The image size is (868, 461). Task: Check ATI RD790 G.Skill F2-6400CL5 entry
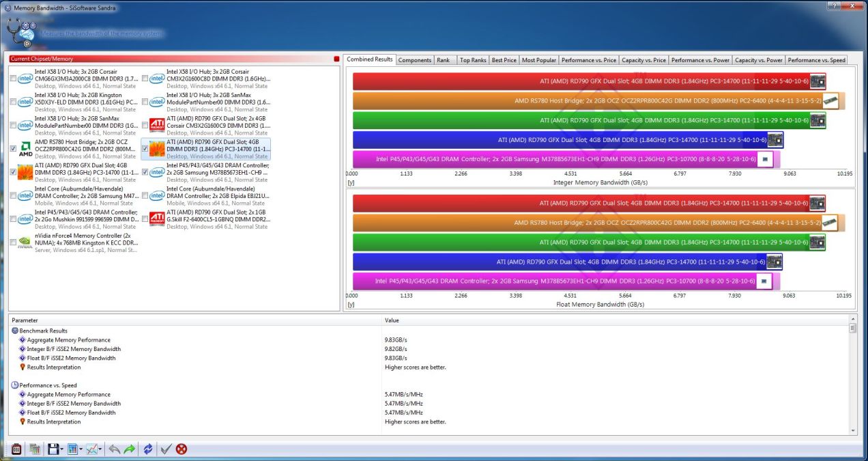click(x=145, y=219)
